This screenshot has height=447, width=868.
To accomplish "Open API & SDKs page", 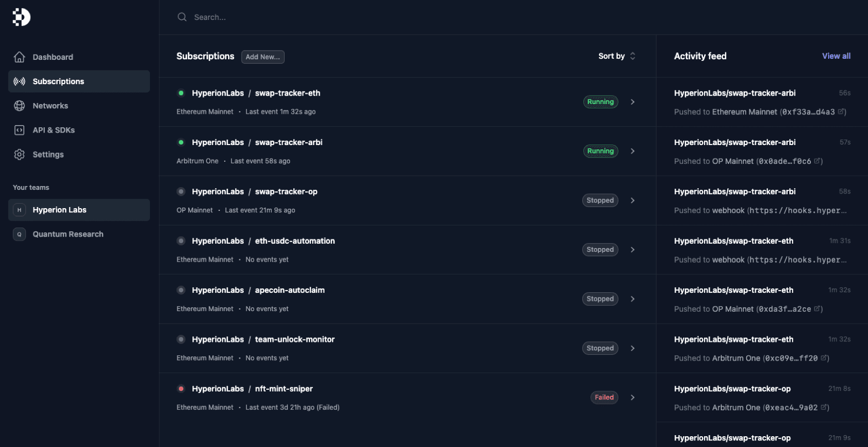I will coord(79,130).
